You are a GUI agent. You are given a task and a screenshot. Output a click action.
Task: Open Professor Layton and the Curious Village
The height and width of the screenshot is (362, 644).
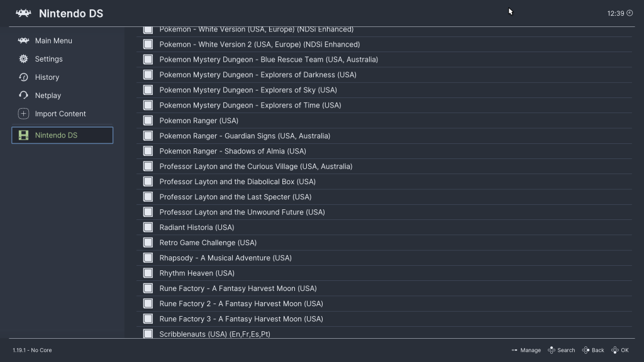(255, 167)
